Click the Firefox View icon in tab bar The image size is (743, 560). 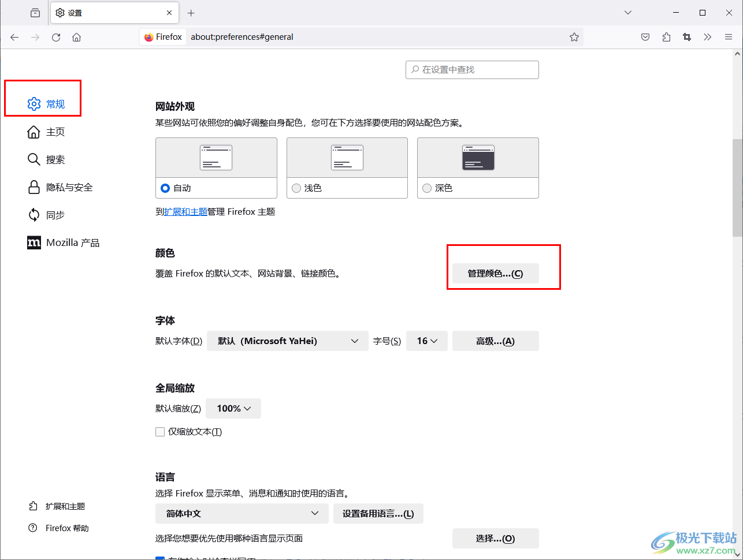[x=35, y=13]
